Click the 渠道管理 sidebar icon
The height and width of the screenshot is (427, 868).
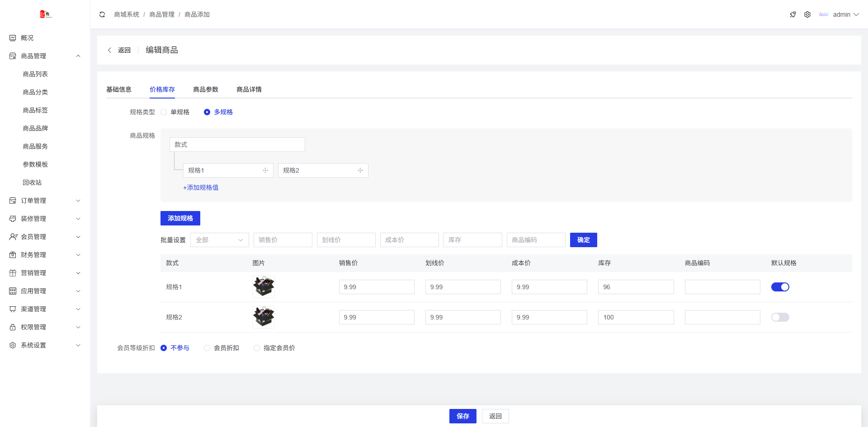13,309
